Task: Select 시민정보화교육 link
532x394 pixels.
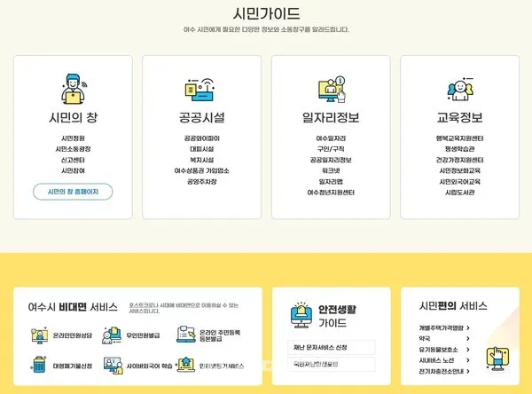Action: coord(459,171)
